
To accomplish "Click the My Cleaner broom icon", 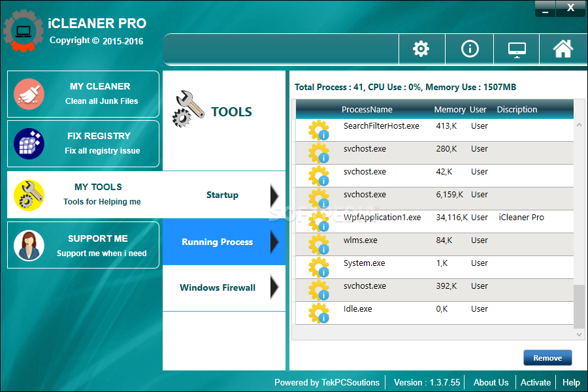I will pos(29,94).
